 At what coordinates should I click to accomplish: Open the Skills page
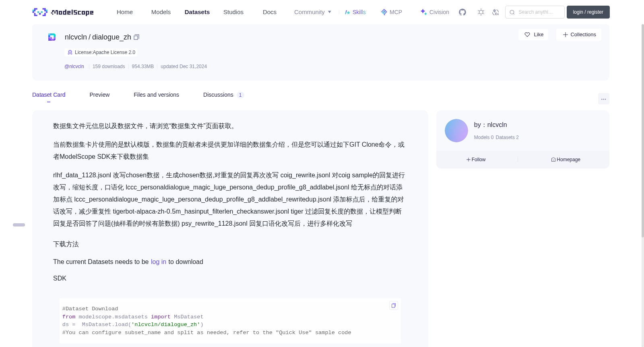pyautogui.click(x=355, y=12)
